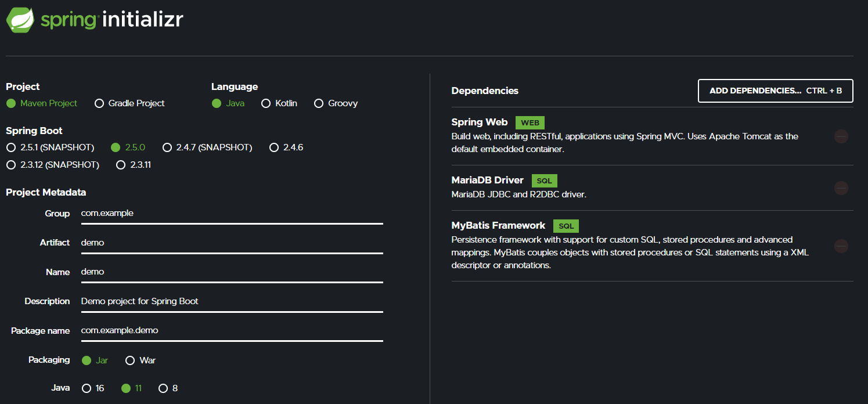Change the Description text field
This screenshot has height=404, width=868.
(232, 301)
